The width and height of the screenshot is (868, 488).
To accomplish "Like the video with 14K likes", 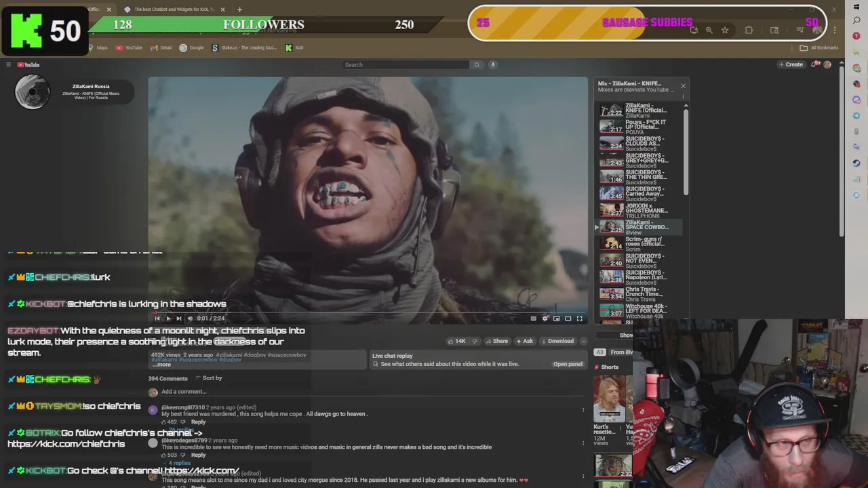I will (458, 341).
